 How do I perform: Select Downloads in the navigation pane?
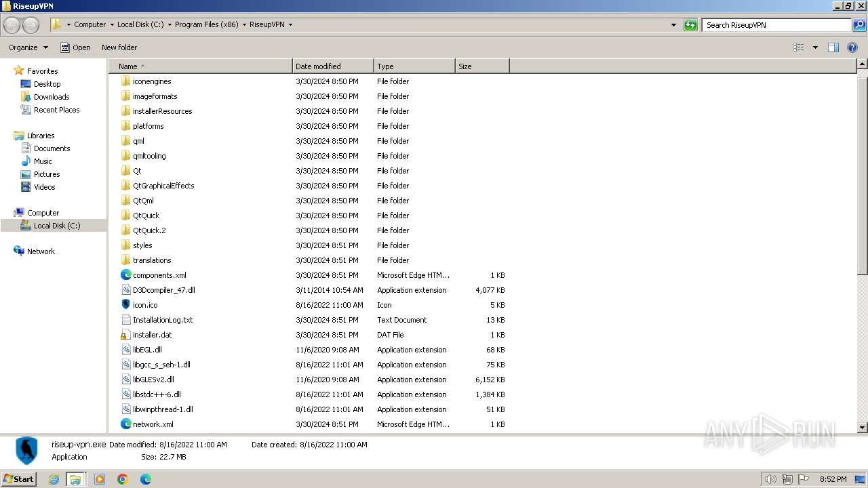pyautogui.click(x=52, y=97)
